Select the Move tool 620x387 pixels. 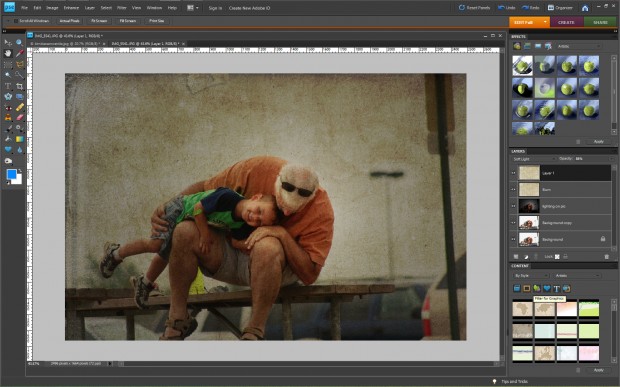click(8, 42)
